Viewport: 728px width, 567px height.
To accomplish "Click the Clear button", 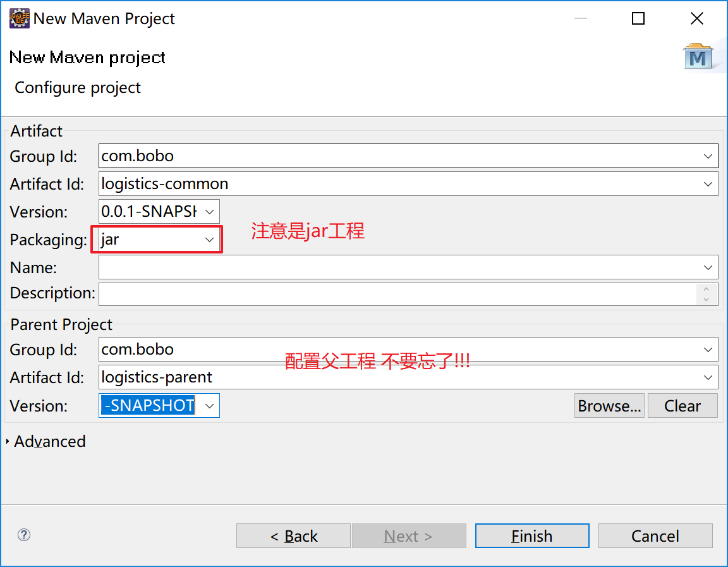I will [682, 406].
